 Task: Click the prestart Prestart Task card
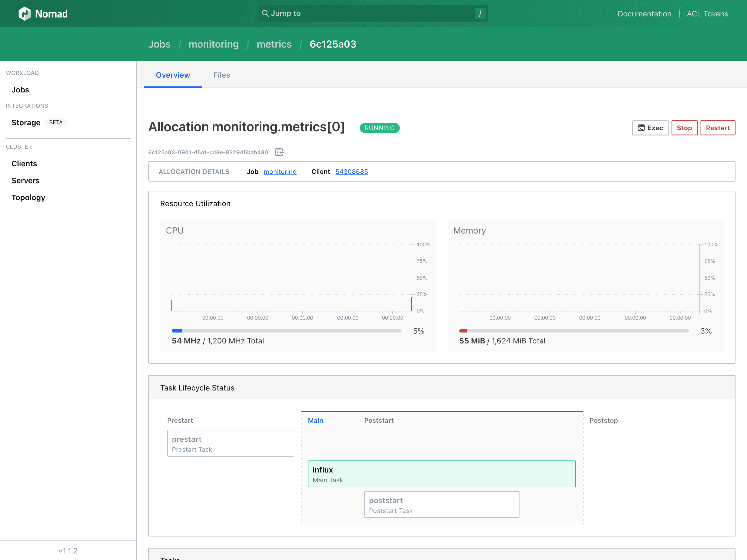point(230,443)
